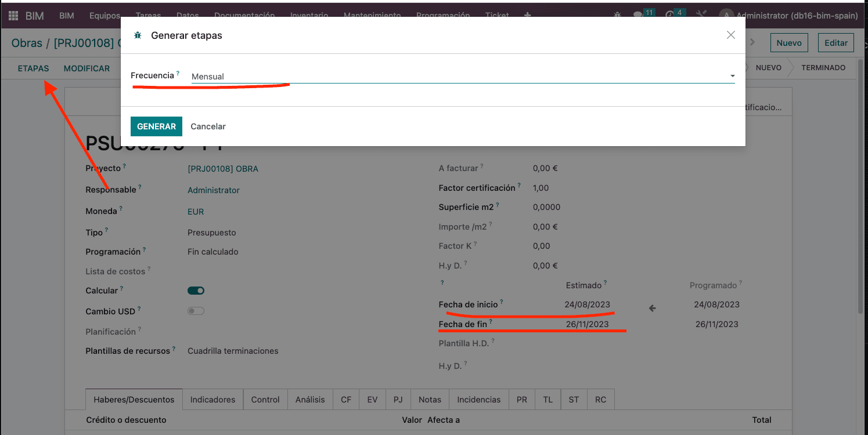The image size is (868, 435).
Task: Click the bug debug icon in top bar
Action: click(x=617, y=16)
